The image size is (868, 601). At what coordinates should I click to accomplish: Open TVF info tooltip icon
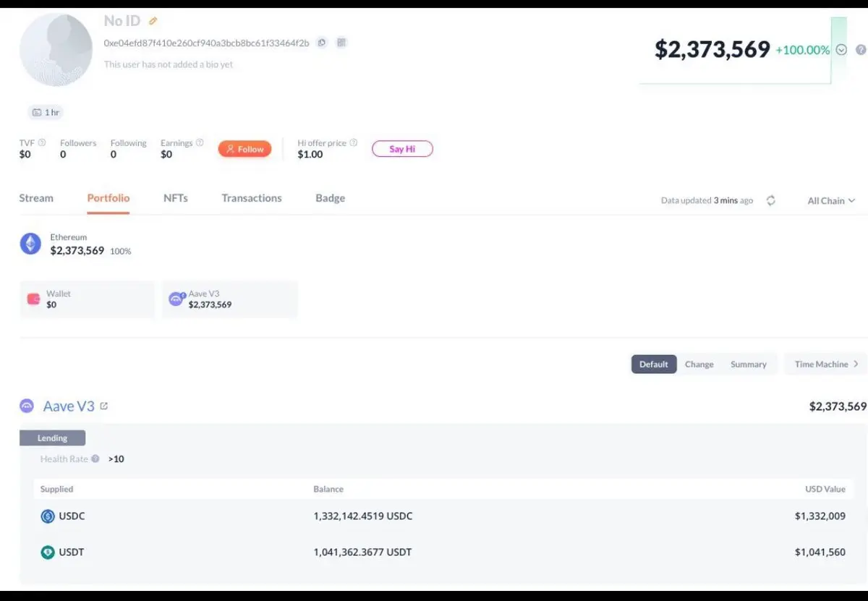pyautogui.click(x=42, y=142)
